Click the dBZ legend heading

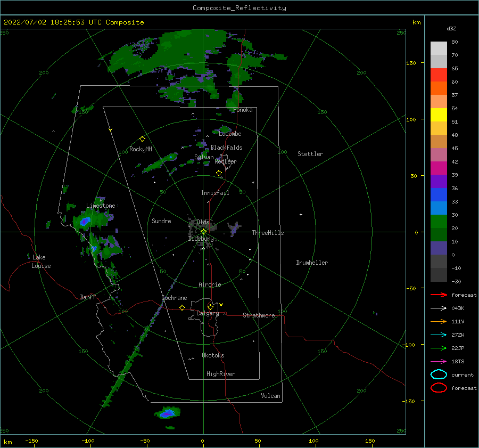(451, 28)
